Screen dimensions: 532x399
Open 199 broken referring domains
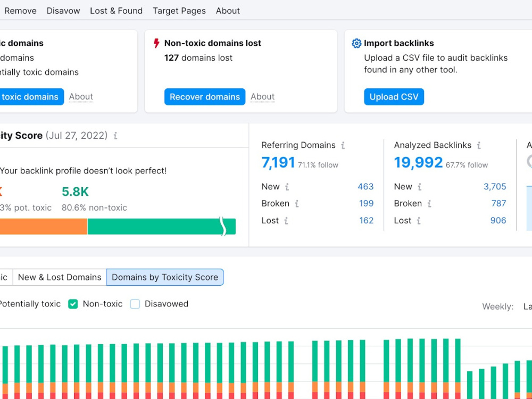(x=366, y=204)
